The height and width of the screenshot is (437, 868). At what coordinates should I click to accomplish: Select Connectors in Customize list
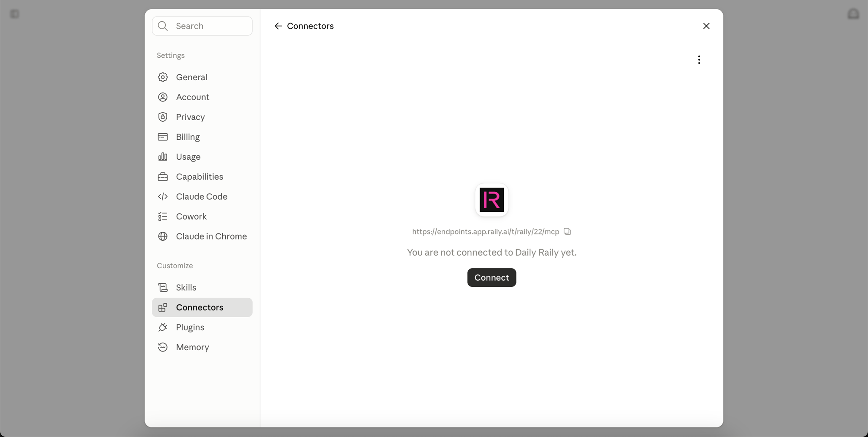pyautogui.click(x=202, y=307)
